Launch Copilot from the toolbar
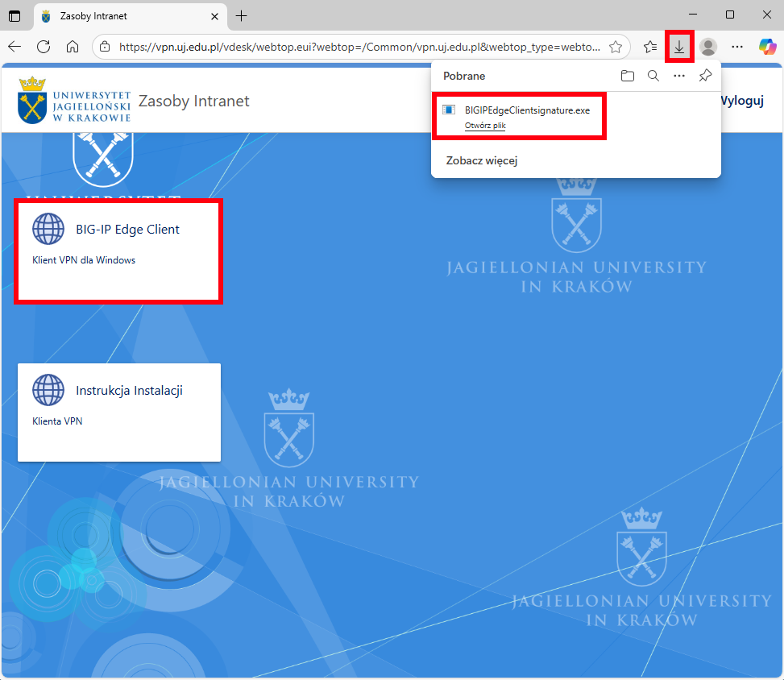 click(768, 47)
